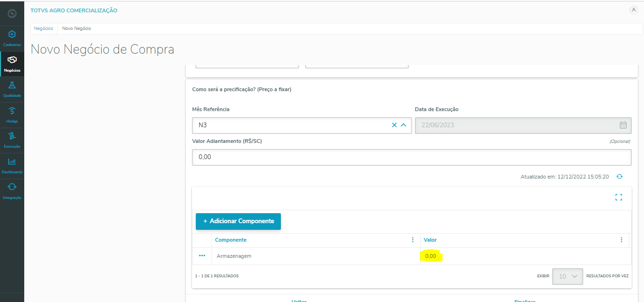Viewport: 644px width, 302px height.
Task: Click the 0,00 value for Armazenagem
Action: [x=431, y=256]
